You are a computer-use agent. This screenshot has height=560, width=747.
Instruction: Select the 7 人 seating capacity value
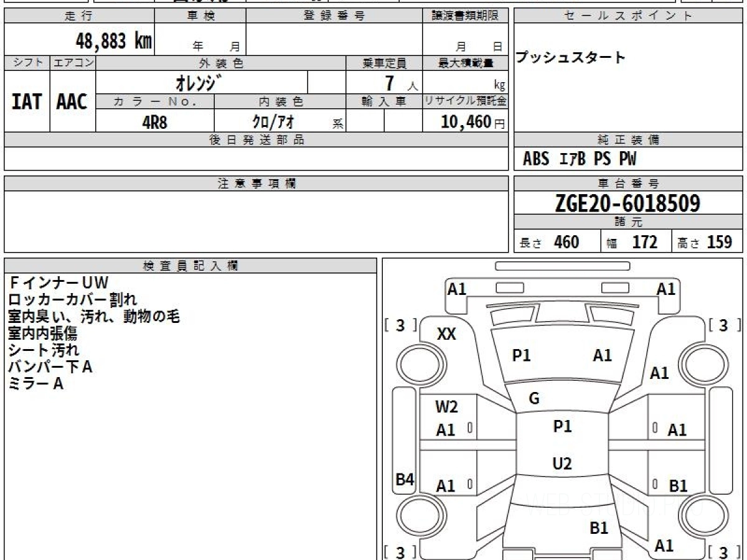[x=402, y=83]
